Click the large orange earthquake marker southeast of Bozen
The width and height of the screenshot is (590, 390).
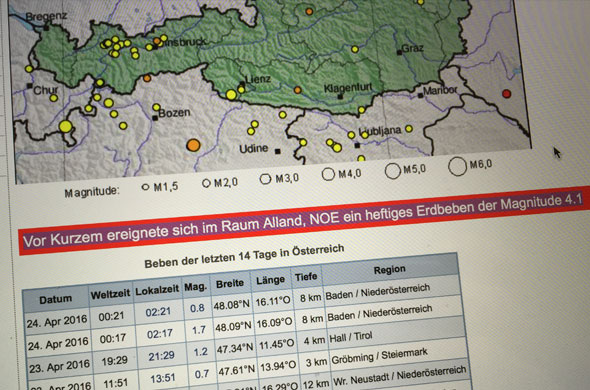pos(193,145)
